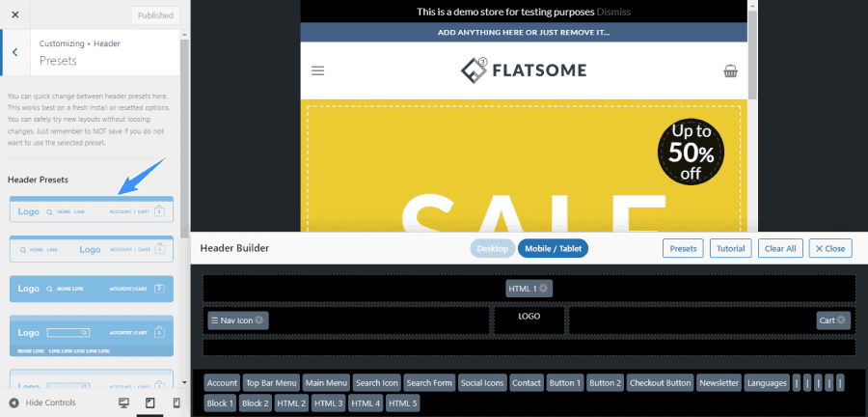Screen dimensions: 868x417
Task: Click the shopping basket cart icon
Action: click(731, 70)
